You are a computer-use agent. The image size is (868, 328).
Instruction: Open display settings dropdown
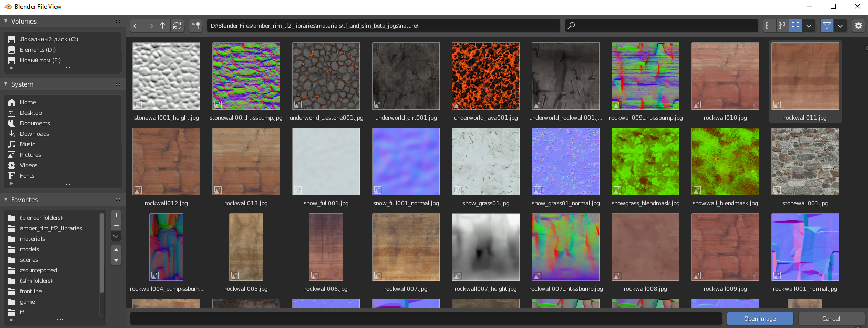coord(809,26)
